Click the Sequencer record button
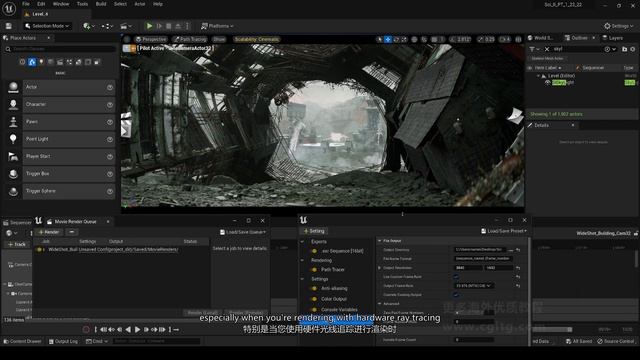The image size is (640, 360). (x=86, y=329)
